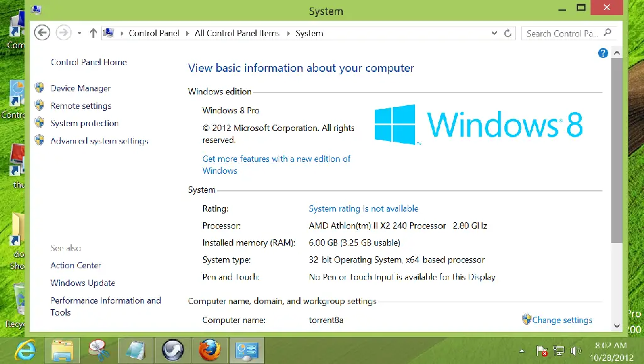Refresh the System page
Image resolution: width=644 pixels, height=364 pixels.
click(x=508, y=33)
